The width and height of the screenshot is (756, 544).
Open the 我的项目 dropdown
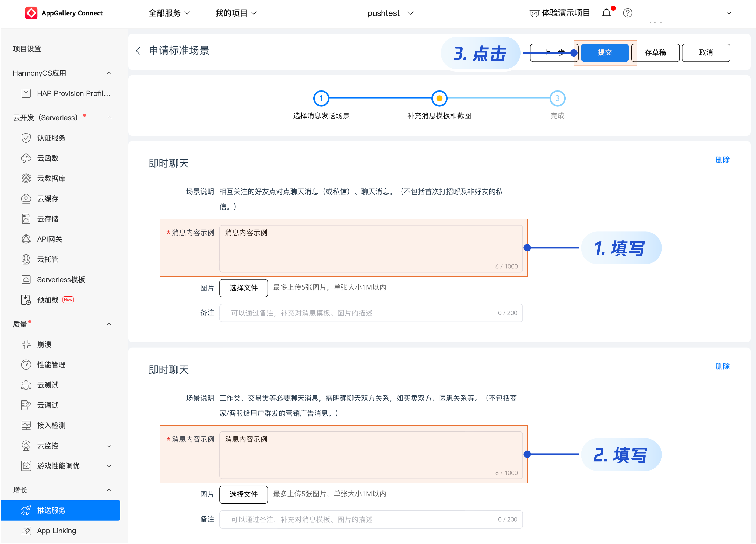tap(236, 13)
